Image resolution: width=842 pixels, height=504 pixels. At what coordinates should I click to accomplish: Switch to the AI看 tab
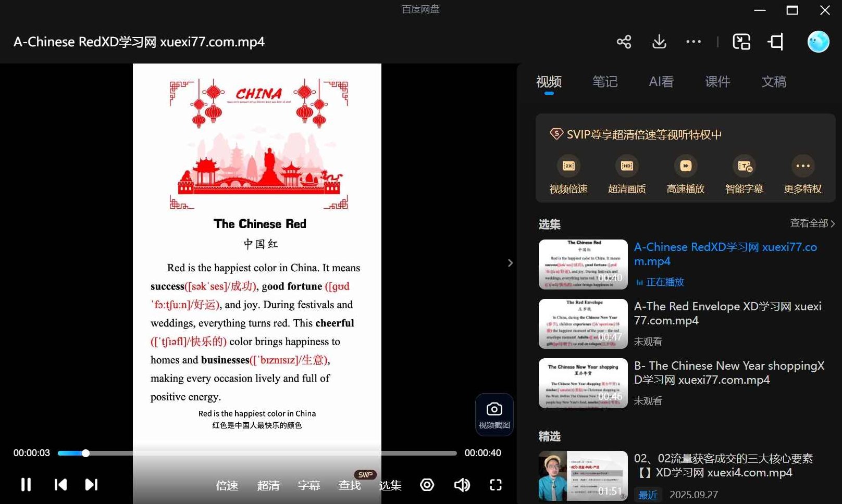coord(661,82)
